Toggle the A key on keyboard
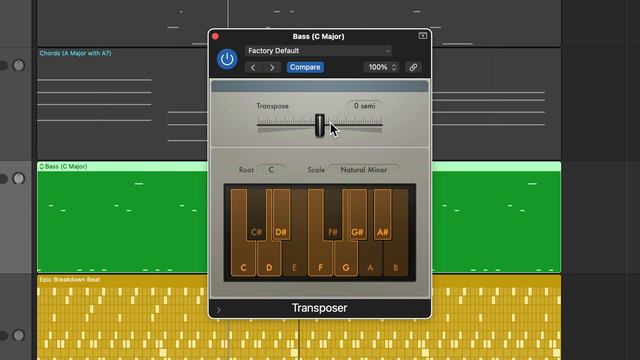640x360 pixels. click(x=371, y=260)
